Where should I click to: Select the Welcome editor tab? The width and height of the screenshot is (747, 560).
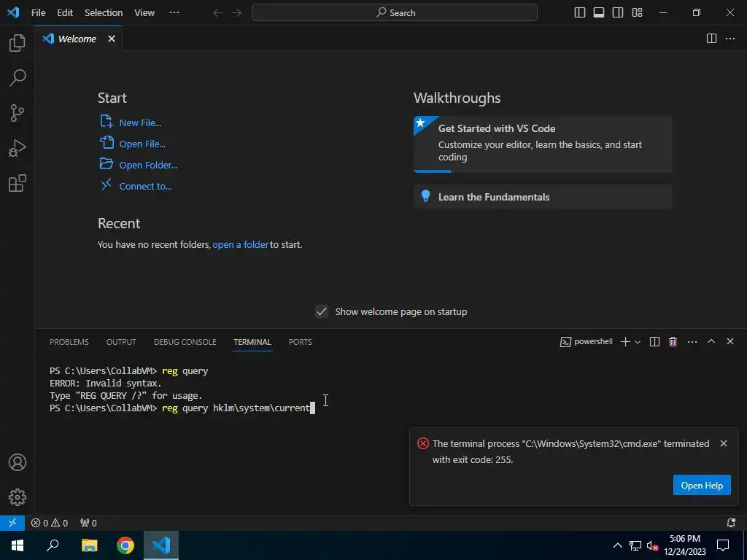pyautogui.click(x=78, y=39)
